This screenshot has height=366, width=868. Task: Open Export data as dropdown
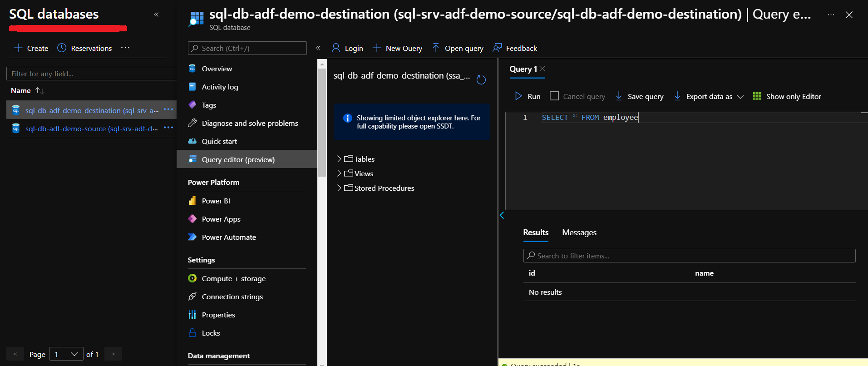click(x=709, y=96)
